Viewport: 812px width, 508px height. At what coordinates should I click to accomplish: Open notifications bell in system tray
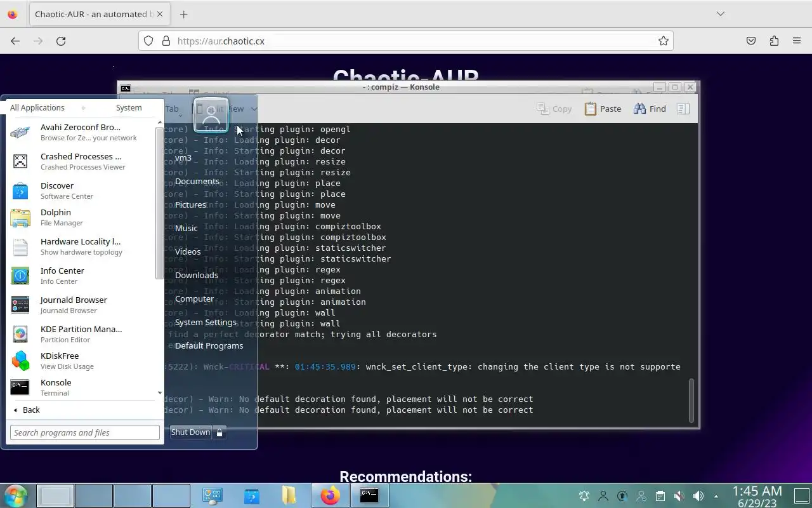(x=584, y=496)
